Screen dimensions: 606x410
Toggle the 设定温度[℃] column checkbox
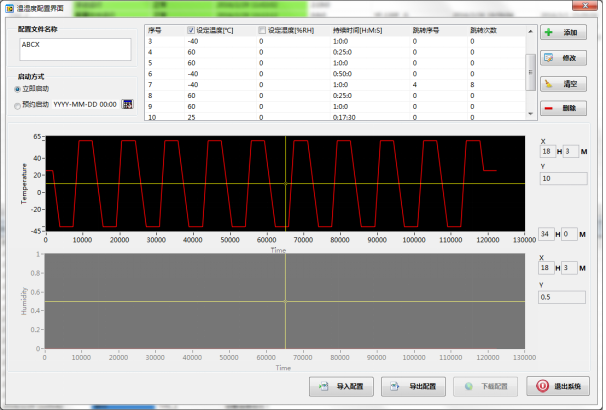pyautogui.click(x=191, y=30)
